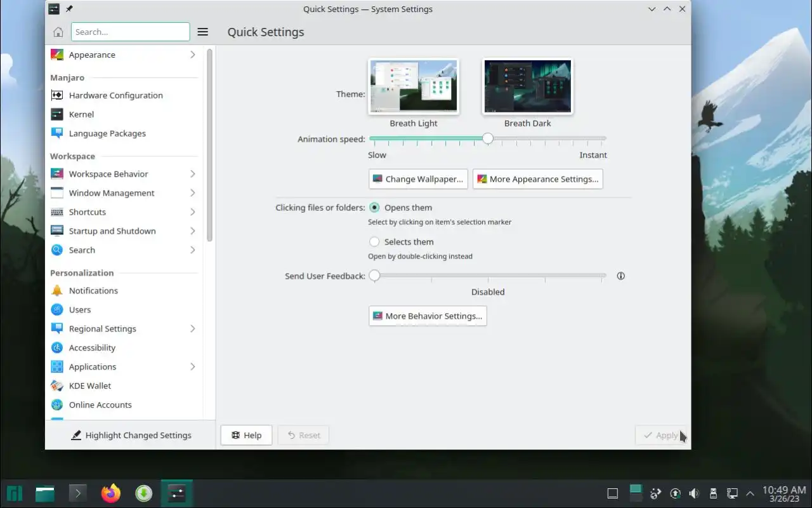
Task: Open the hamburger menu button
Action: tap(203, 32)
